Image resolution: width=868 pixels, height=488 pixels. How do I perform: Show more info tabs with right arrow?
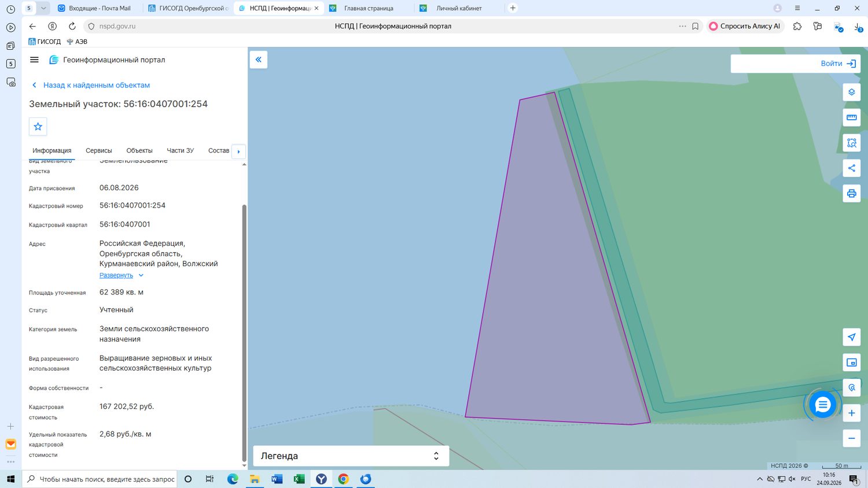tap(238, 151)
